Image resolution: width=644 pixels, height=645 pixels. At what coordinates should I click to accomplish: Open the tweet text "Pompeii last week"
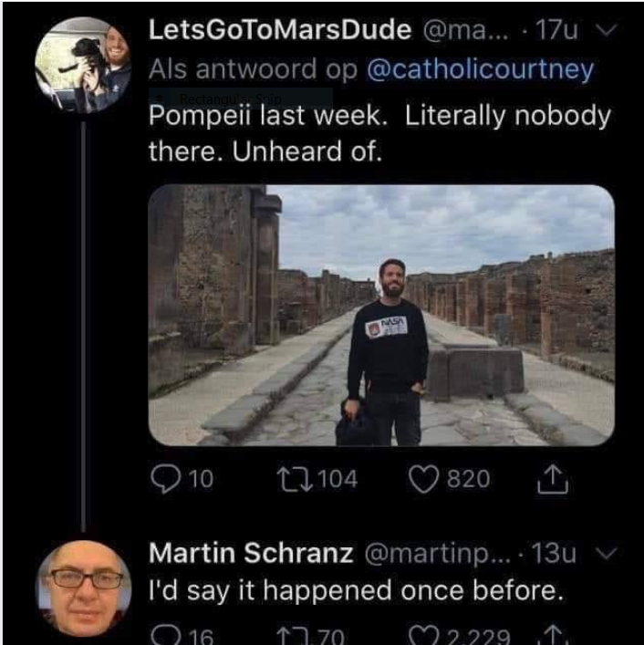(378, 133)
